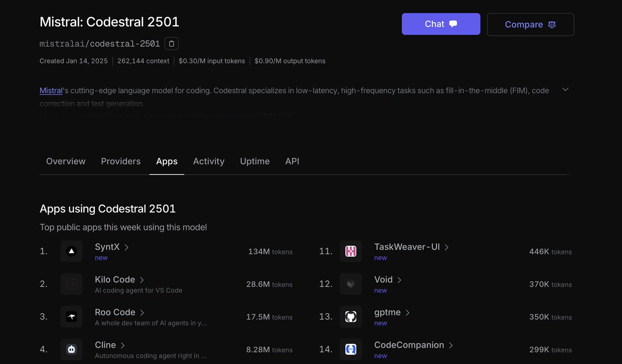Screen dimensions: 622x364
Task: Click the CodeCompanion blue logo icon
Action: (351, 349)
